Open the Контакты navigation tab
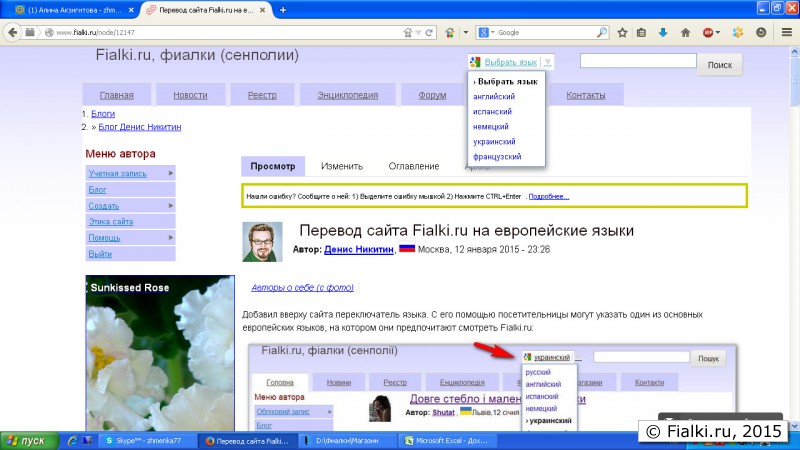Viewport: 800px width, 450px height. [586, 95]
